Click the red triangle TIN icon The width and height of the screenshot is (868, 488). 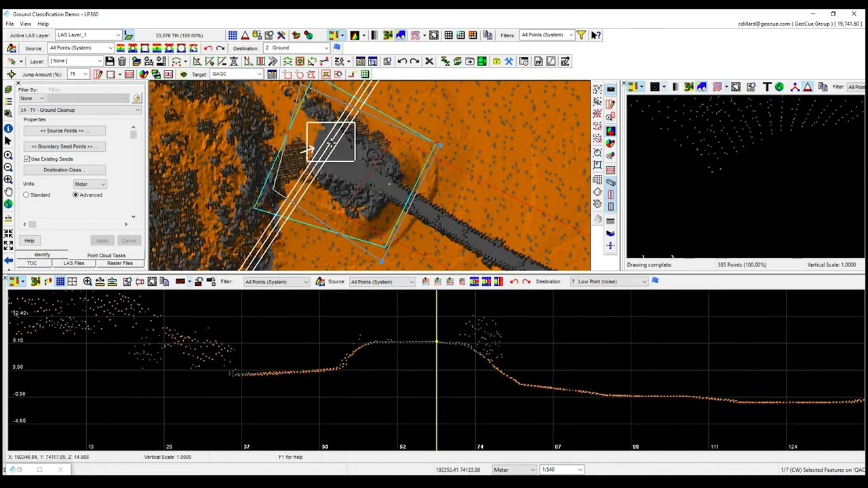[x=245, y=35]
